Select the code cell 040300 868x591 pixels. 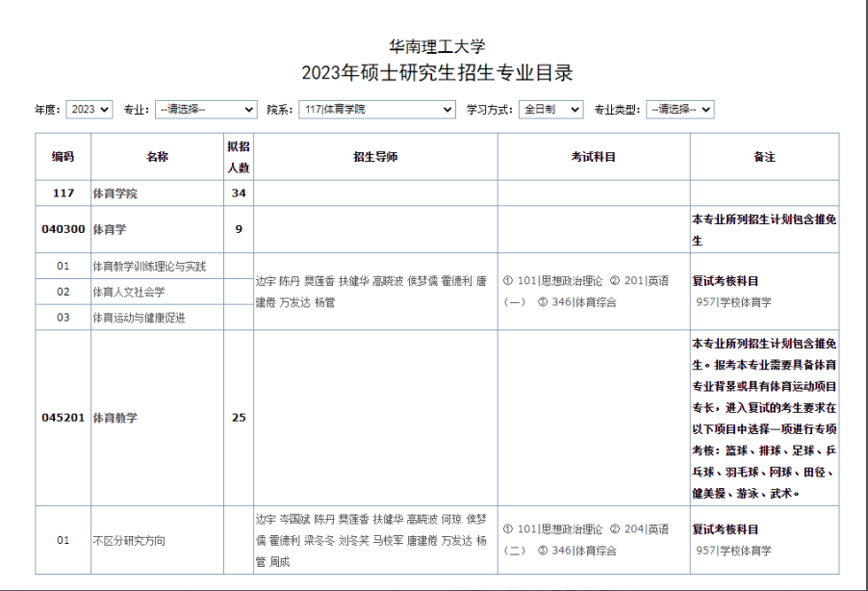pyautogui.click(x=64, y=229)
